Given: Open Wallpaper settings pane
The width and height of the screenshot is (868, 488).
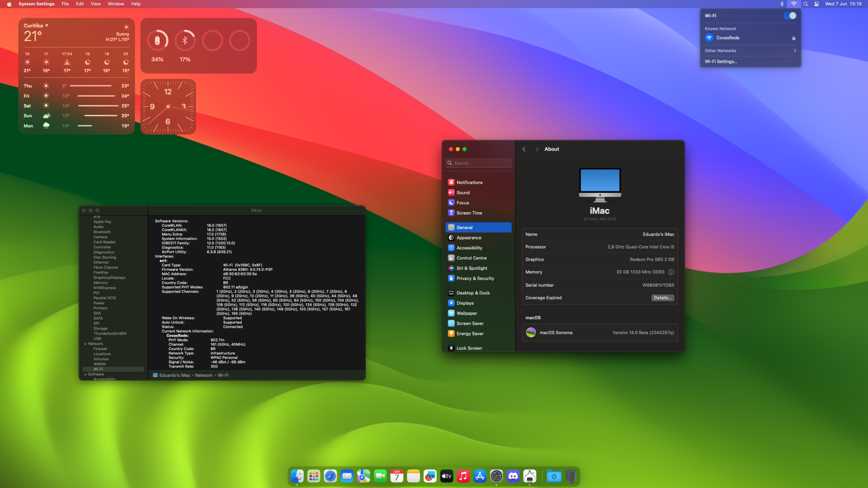Looking at the screenshot, I should [467, 313].
